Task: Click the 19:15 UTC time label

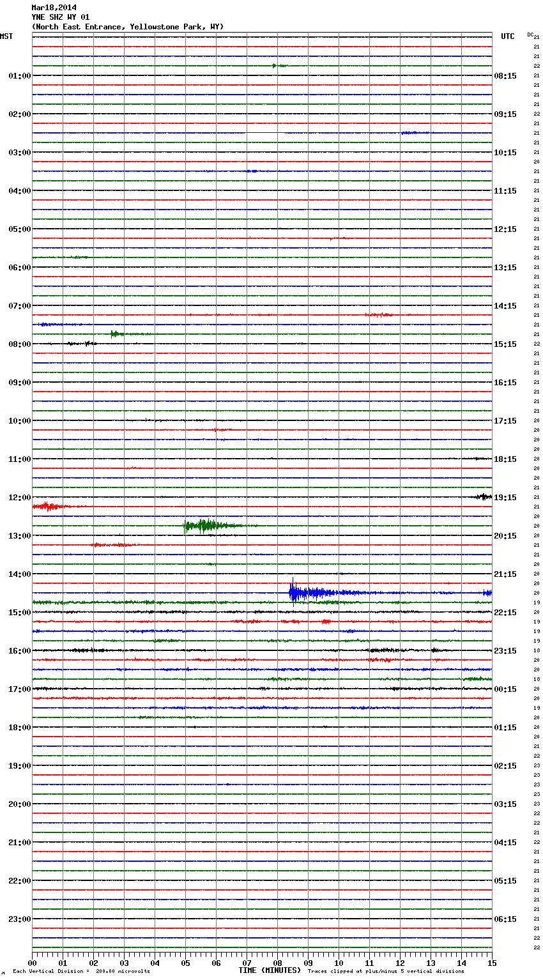Action: 505,498
